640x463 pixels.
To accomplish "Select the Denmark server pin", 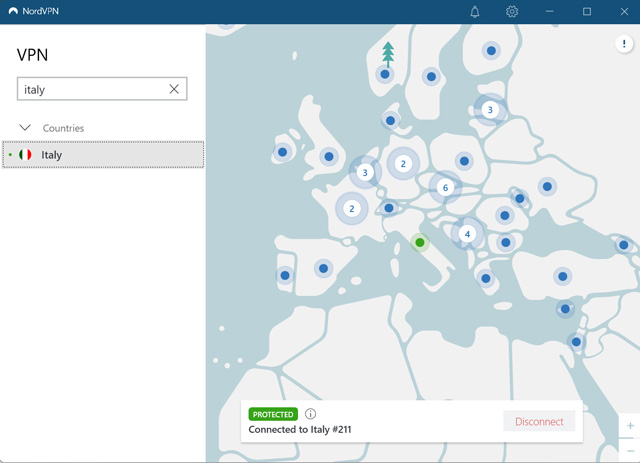I will tap(390, 120).
